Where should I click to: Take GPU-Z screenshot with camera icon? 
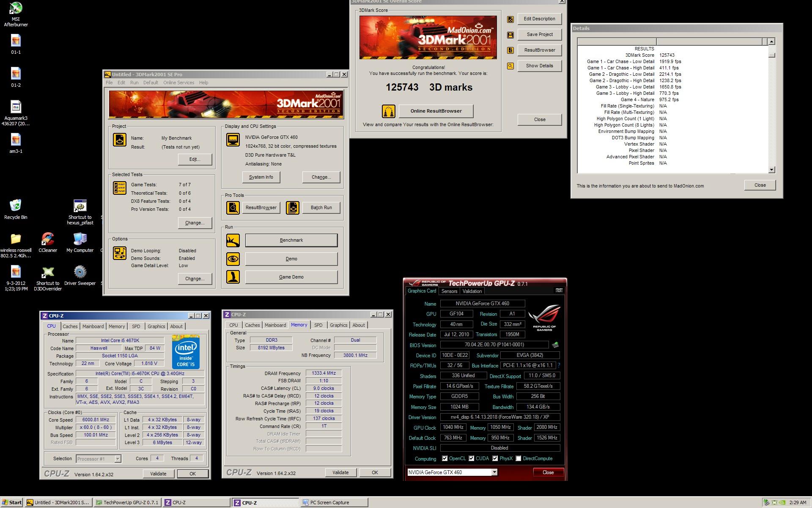(559, 290)
